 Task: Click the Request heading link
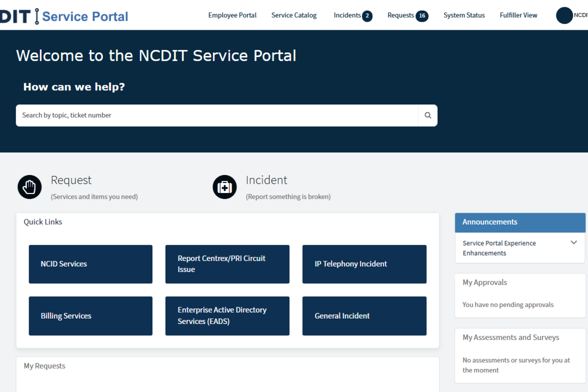(71, 180)
